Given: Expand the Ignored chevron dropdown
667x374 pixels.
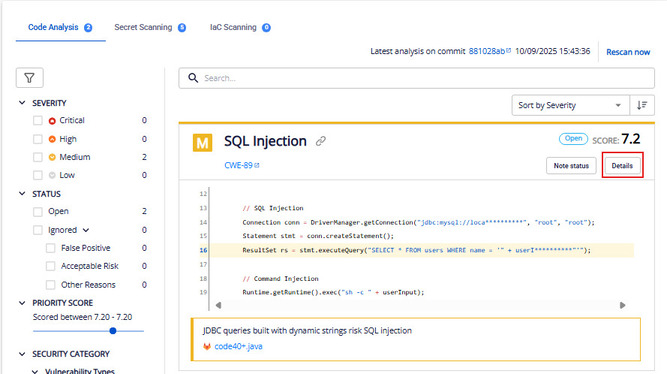Looking at the screenshot, I should coord(86,230).
